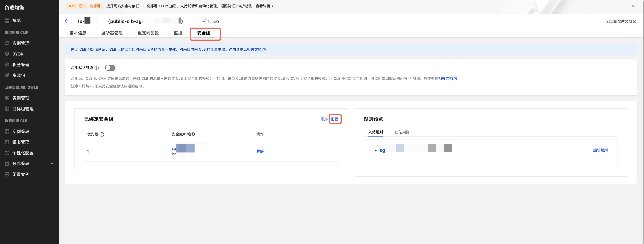Open 实例管理 under 模型路由 CMR
The width and height of the screenshot is (644, 244).
(x=21, y=43)
